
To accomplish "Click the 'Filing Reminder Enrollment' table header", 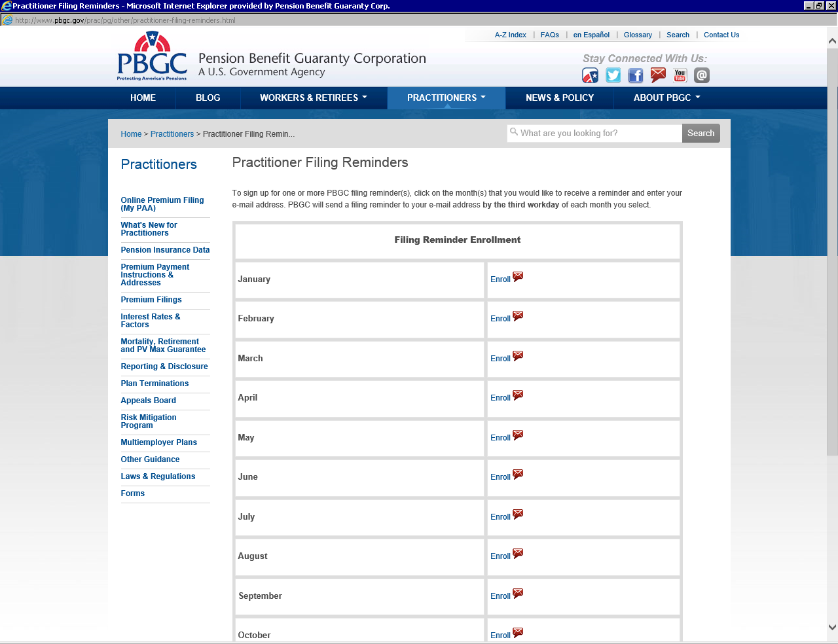I will (x=458, y=240).
